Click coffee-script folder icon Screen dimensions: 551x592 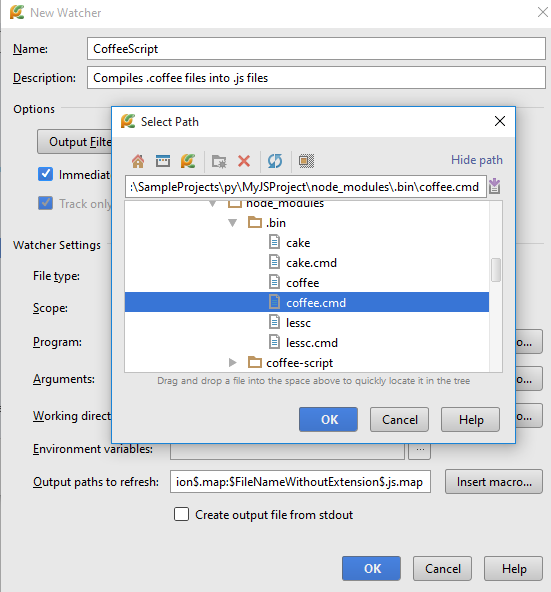(255, 362)
